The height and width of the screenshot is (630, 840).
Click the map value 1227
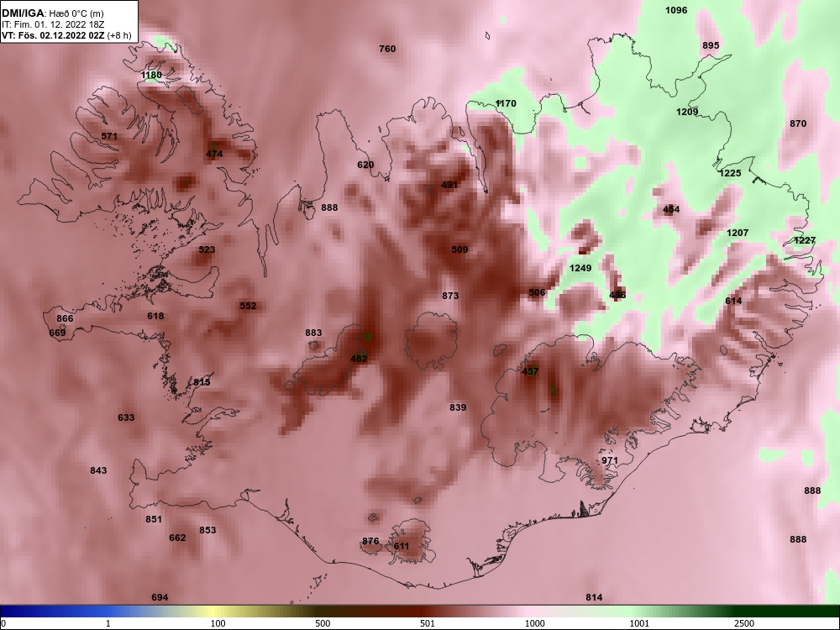pos(805,241)
